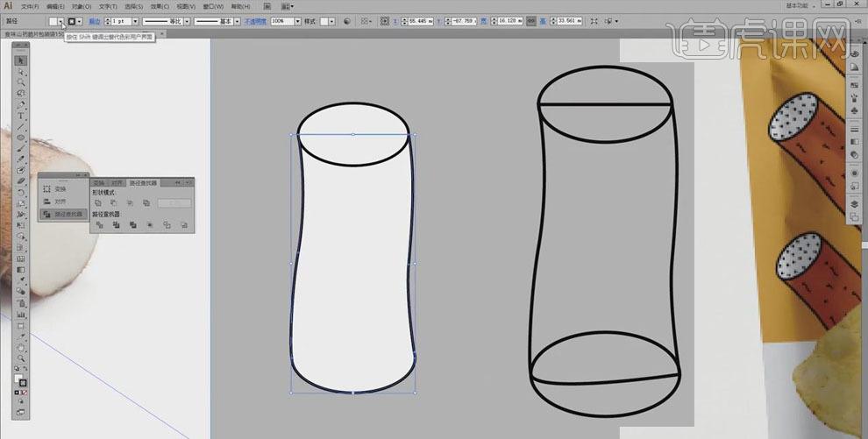Click the X position value field
The width and height of the screenshot is (868, 439).
tap(421, 21)
